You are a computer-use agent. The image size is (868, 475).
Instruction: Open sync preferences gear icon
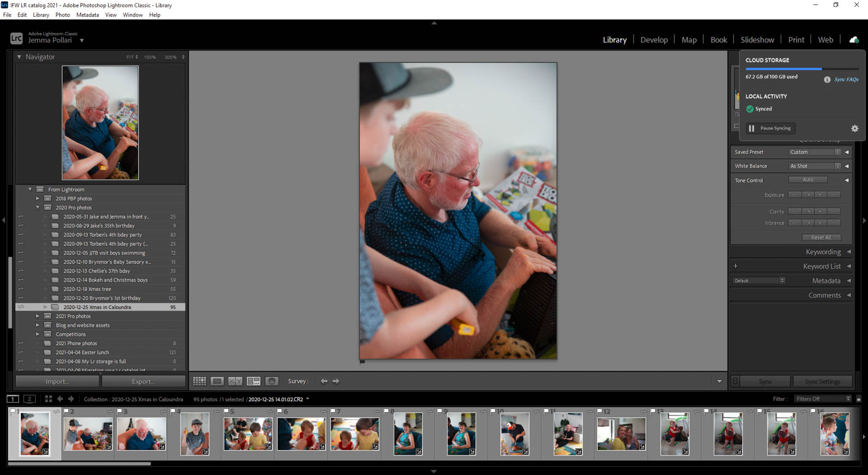point(854,129)
